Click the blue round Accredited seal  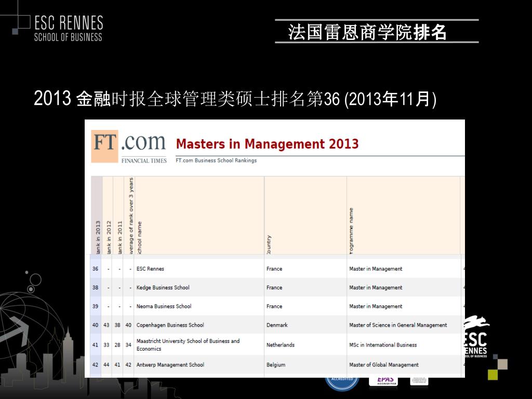[342, 384]
